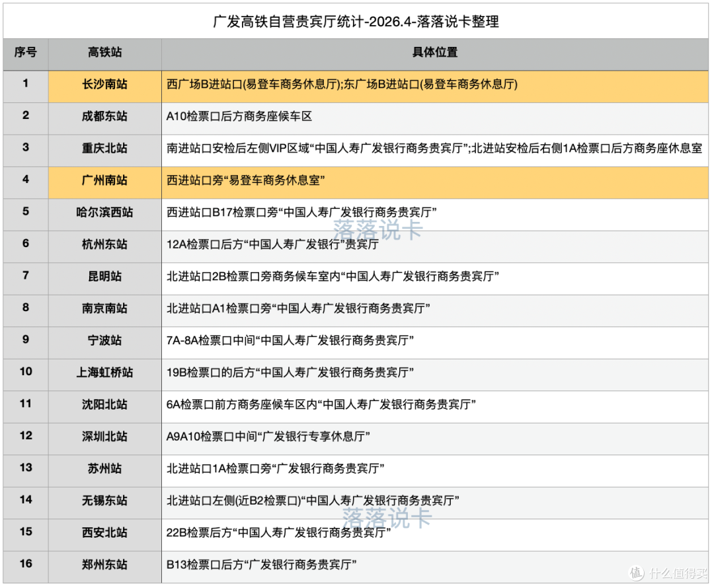
Task: Select location text 西进站口B17检票口旁
Action: pyautogui.click(x=301, y=213)
